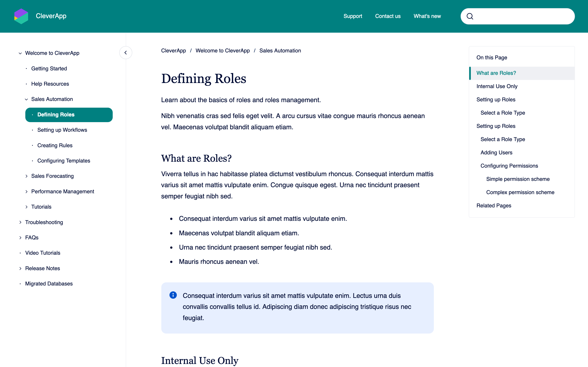The height and width of the screenshot is (367, 588).
Task: Go to Contact us page
Action: (x=388, y=16)
